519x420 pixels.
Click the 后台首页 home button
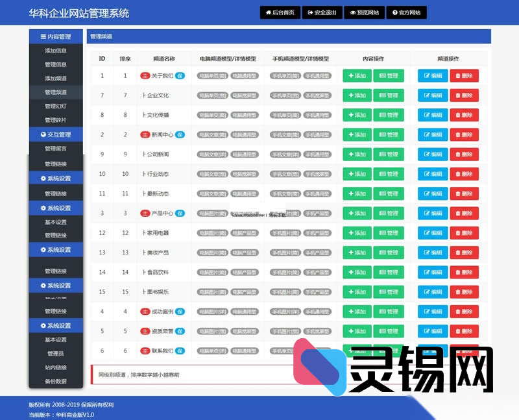pos(280,12)
